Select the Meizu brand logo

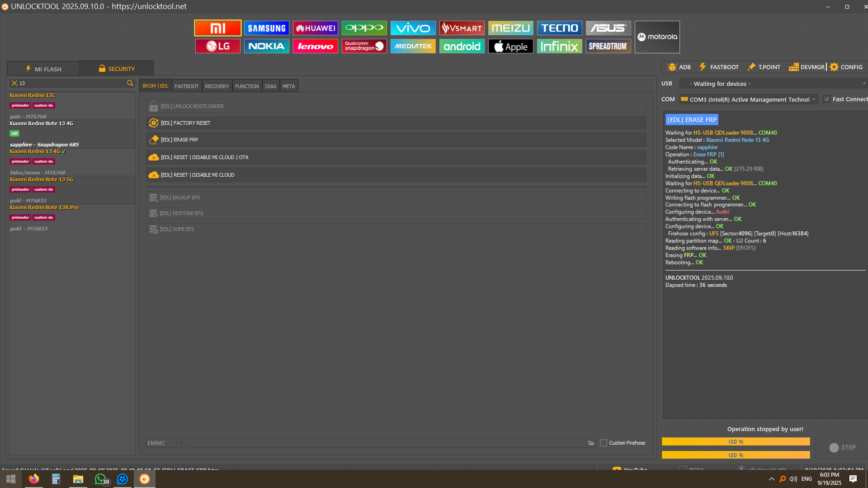point(511,28)
